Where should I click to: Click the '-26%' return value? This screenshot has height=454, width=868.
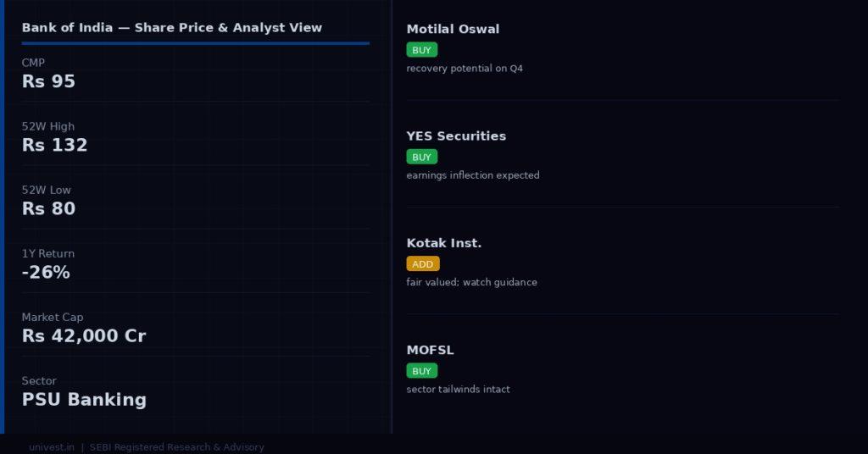tap(46, 272)
